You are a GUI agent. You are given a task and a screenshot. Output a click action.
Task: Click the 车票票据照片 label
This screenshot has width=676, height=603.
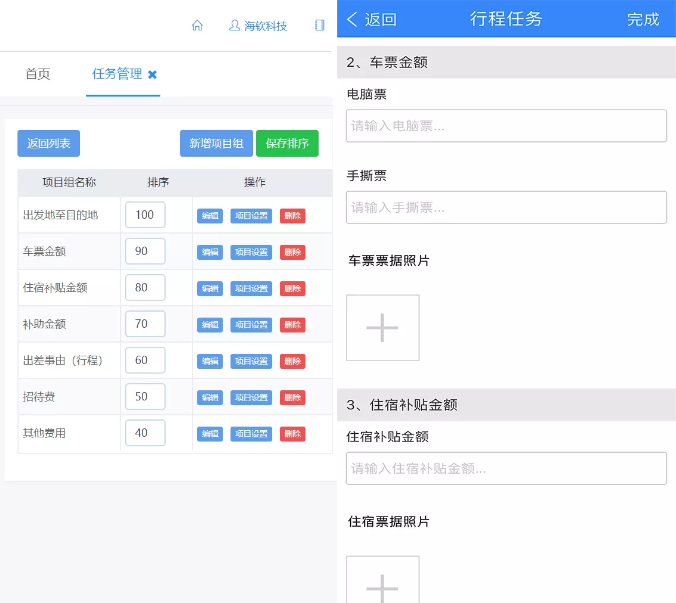tap(389, 260)
